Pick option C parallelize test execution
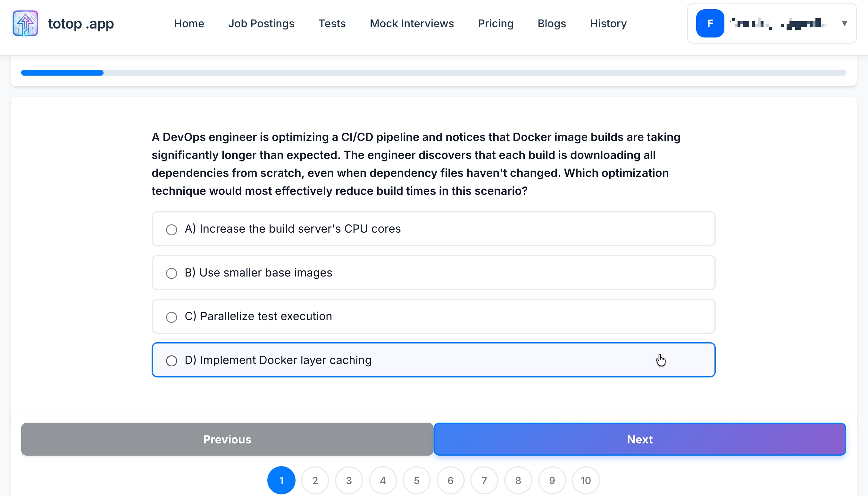 (433, 317)
